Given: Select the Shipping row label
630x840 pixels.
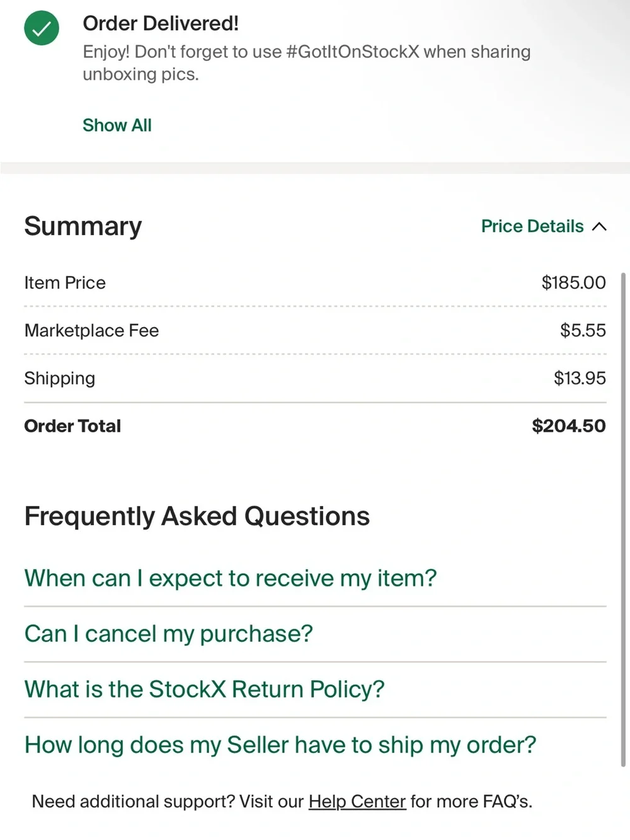Looking at the screenshot, I should point(60,378).
